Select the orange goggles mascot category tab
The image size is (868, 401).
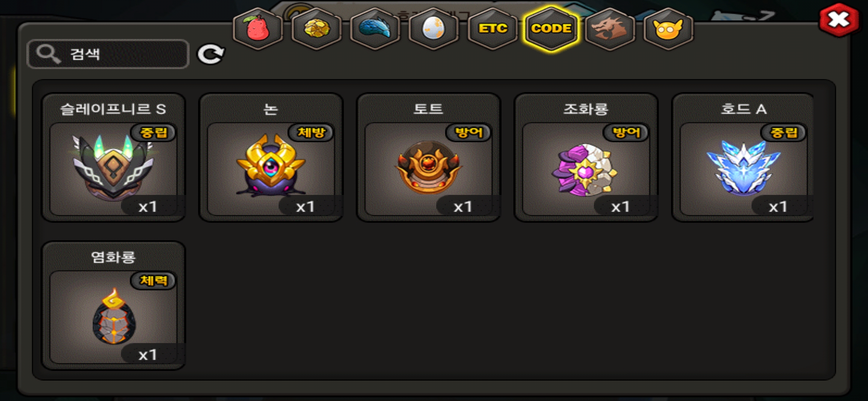[x=668, y=29]
